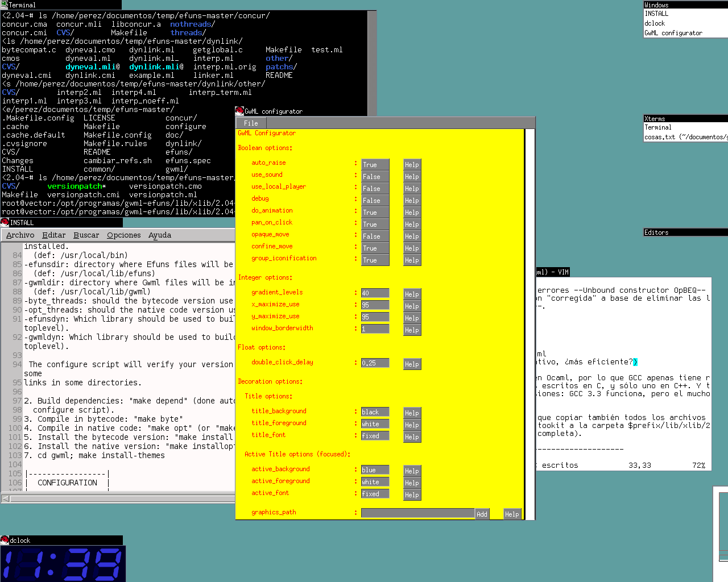
Task: Open the Opciones menu in the editor
Action: point(123,235)
